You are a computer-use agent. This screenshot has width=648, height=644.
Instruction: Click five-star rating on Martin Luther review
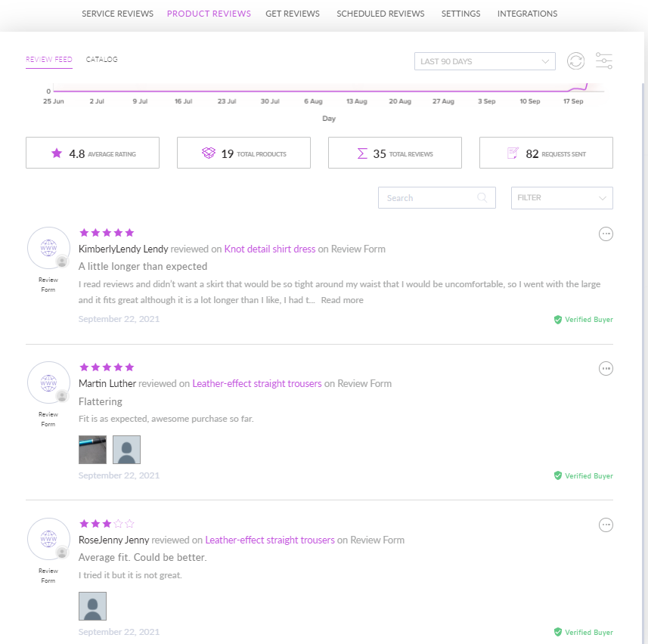click(x=107, y=367)
